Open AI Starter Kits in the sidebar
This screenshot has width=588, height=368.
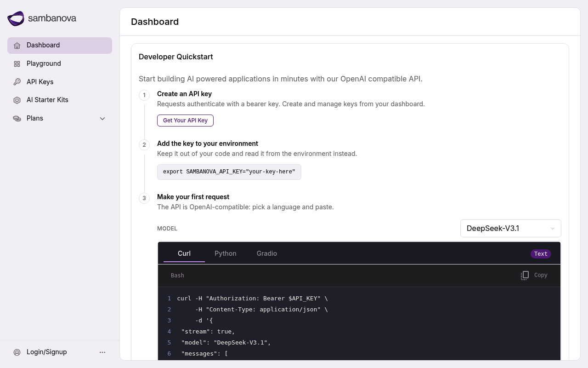[60, 100]
